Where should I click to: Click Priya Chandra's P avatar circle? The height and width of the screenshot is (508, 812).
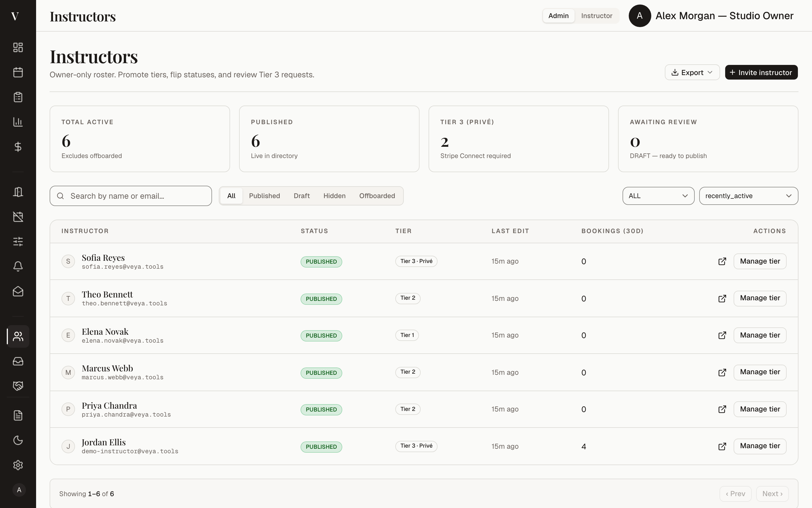(x=68, y=409)
